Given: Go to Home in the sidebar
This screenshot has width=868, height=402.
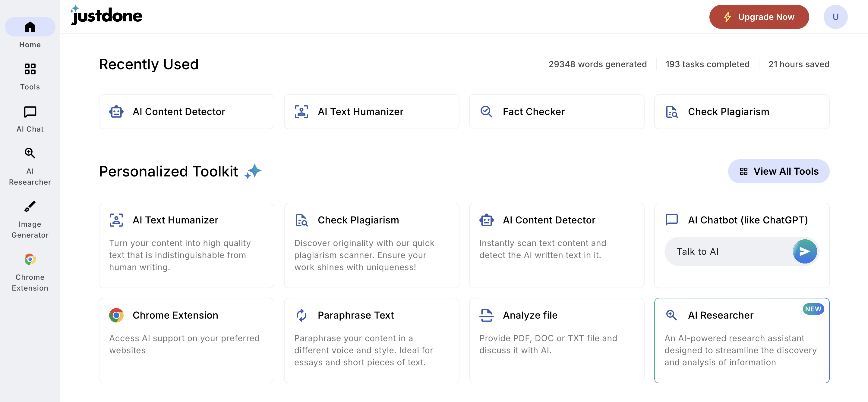Looking at the screenshot, I should (x=30, y=45).
